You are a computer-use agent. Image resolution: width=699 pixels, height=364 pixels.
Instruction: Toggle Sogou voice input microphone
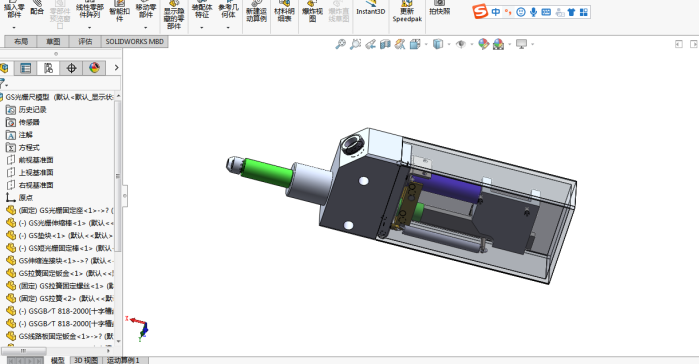[533, 12]
